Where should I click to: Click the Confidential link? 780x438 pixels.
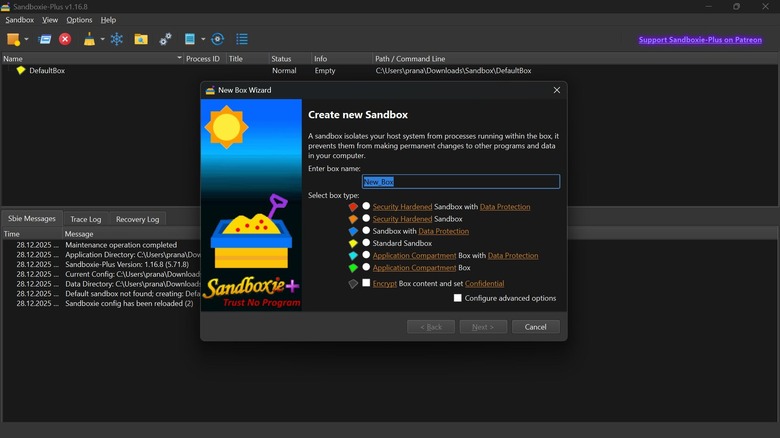tap(485, 284)
